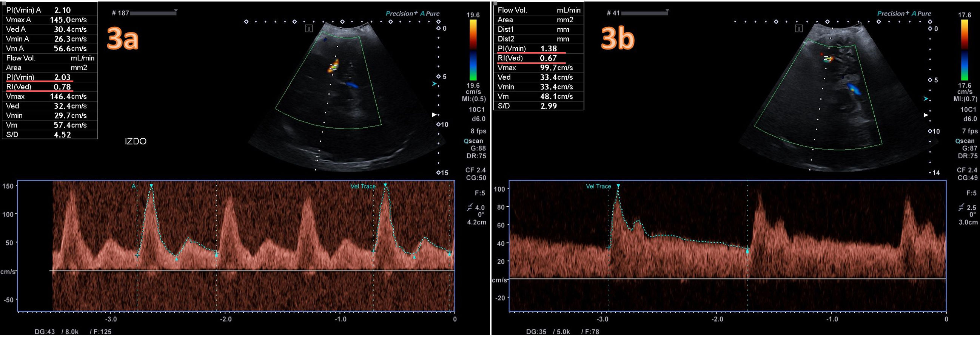Select the Doppler sample gate in image 3b
The image size is (980, 337).
pyautogui.click(x=827, y=59)
